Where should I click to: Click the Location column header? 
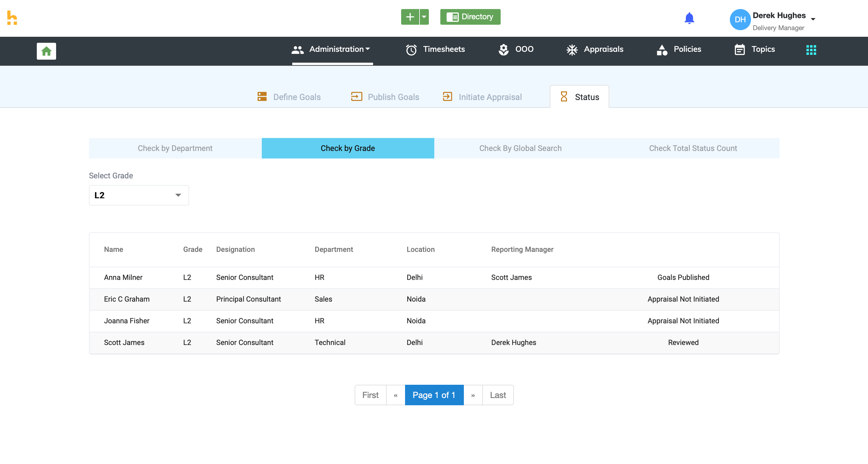pos(420,249)
